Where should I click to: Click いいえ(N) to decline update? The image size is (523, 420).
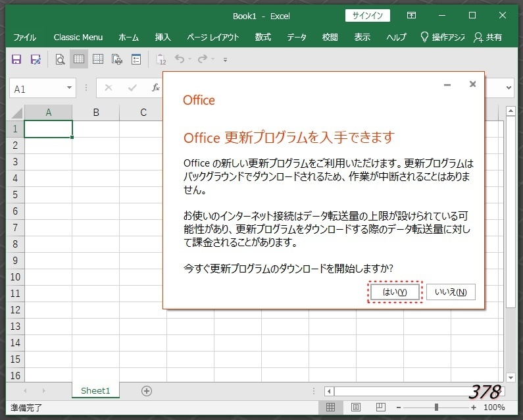point(451,292)
